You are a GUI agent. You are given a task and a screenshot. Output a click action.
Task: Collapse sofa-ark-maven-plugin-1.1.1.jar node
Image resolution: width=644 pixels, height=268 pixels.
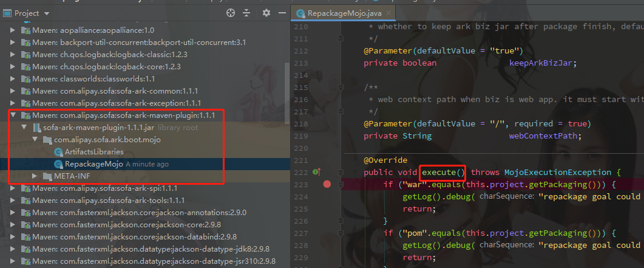pyautogui.click(x=24, y=128)
